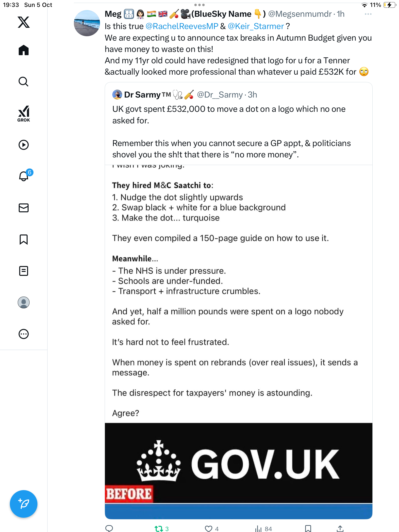Screen dimensions: 399x532
Task: View notifications with 6 badge
Action: [x=24, y=176]
